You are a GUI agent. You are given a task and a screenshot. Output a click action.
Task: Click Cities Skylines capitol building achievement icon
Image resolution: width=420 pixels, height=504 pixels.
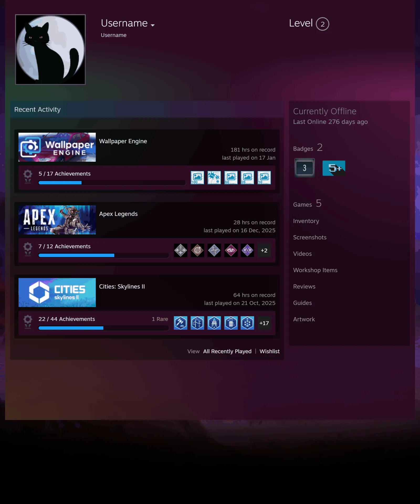coord(214,323)
